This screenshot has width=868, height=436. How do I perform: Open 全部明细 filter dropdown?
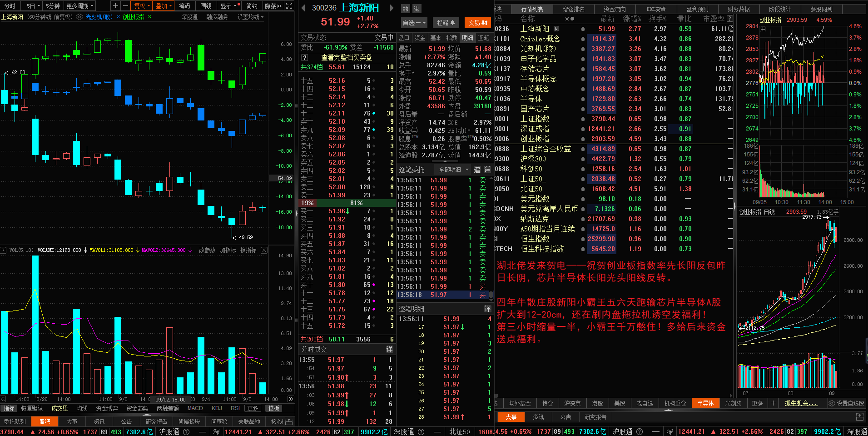[x=452, y=170]
